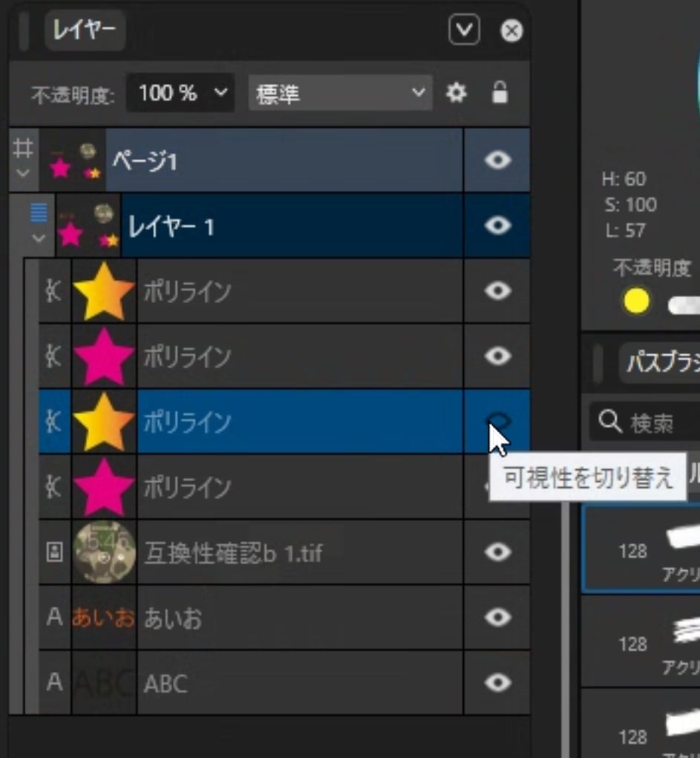
Task: Click the layer lock padlock icon
Action: point(500,93)
